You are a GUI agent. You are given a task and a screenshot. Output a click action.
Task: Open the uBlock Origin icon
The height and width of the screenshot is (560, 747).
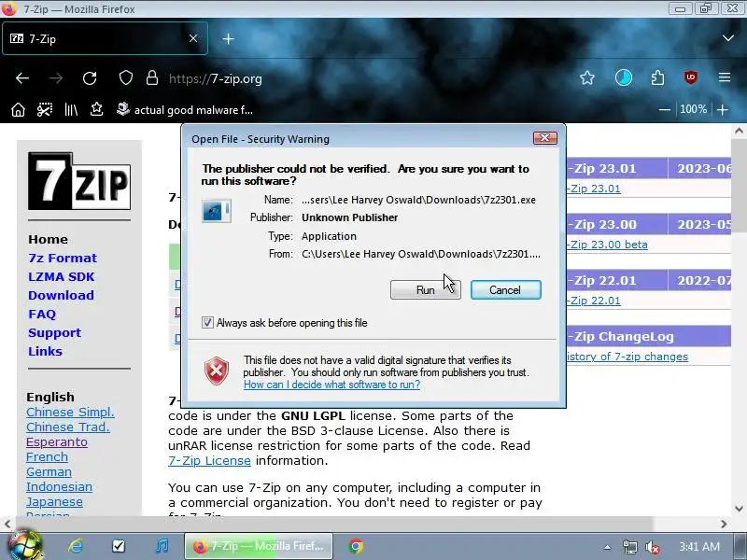point(691,77)
